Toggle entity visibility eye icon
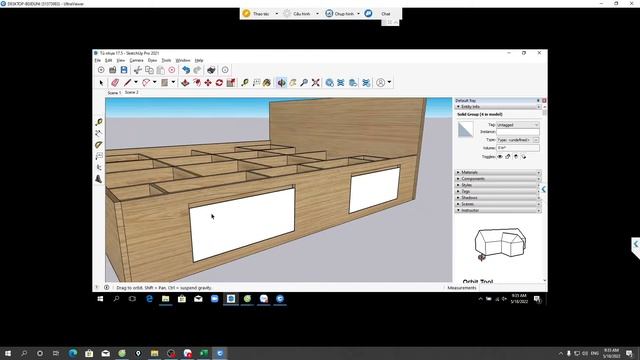The image size is (640, 360). pyautogui.click(x=500, y=157)
